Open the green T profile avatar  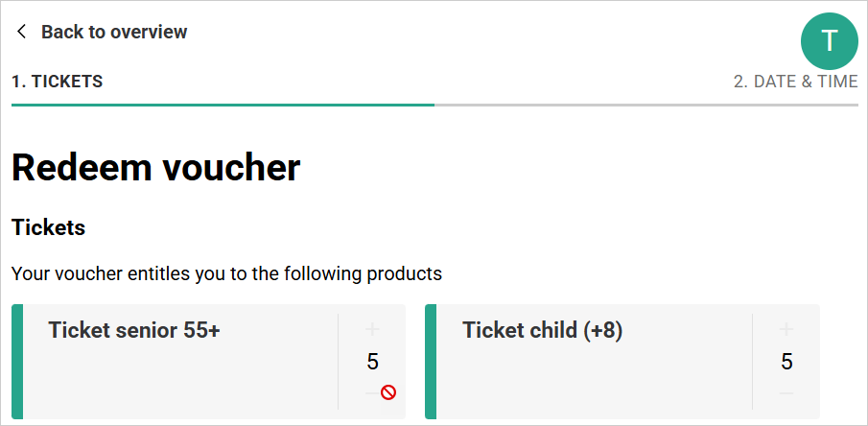830,40
